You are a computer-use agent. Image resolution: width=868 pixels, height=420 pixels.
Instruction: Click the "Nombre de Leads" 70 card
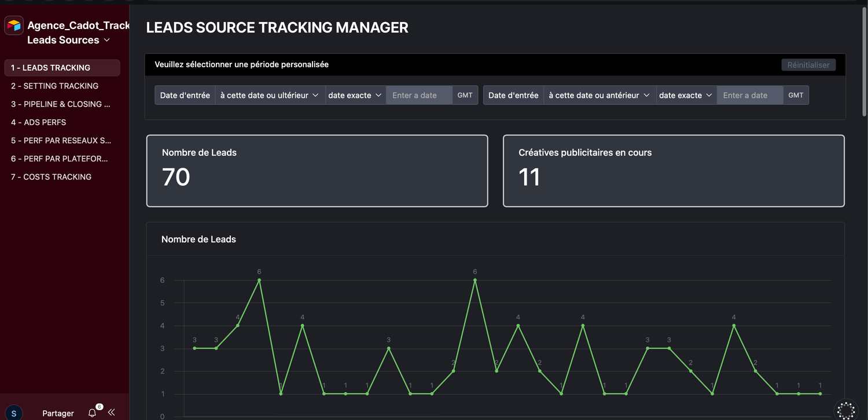317,171
